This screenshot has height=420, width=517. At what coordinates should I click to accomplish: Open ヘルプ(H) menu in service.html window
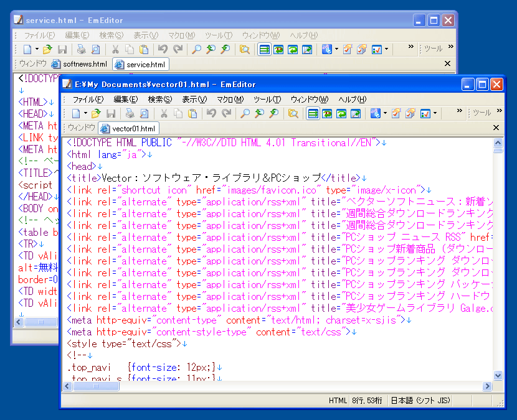click(304, 35)
